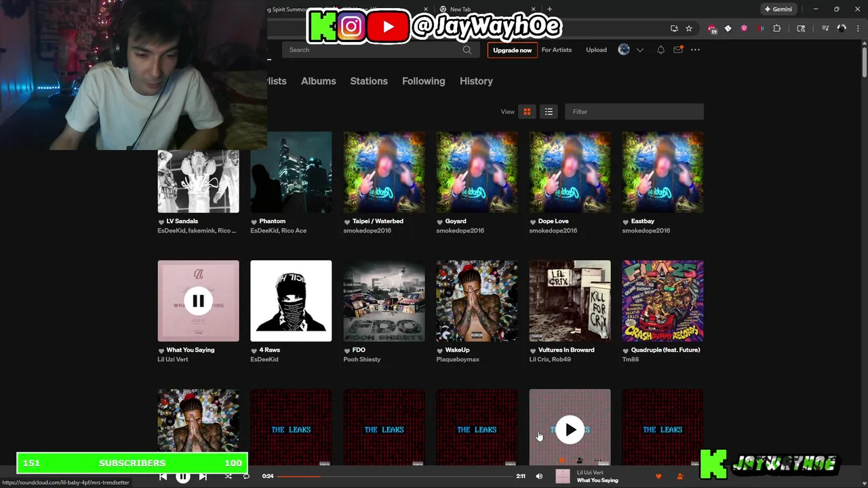Toggle shuffle in player bar
This screenshot has height=488, width=868.
[229, 476]
